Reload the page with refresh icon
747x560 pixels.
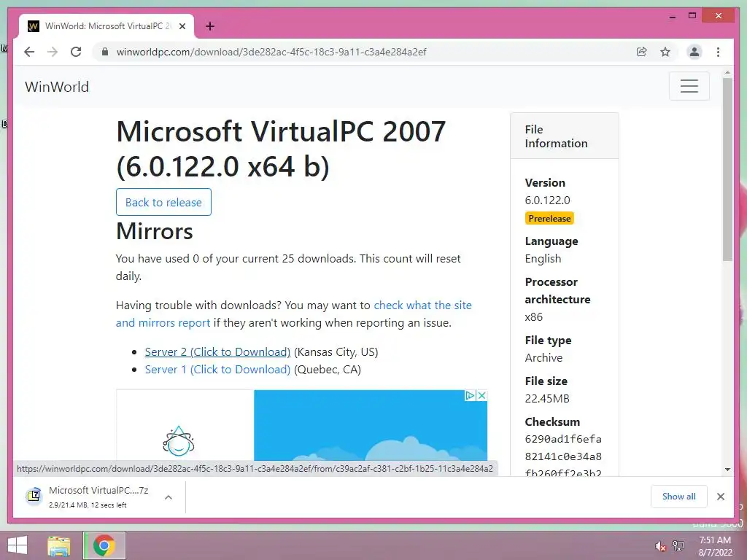point(76,52)
